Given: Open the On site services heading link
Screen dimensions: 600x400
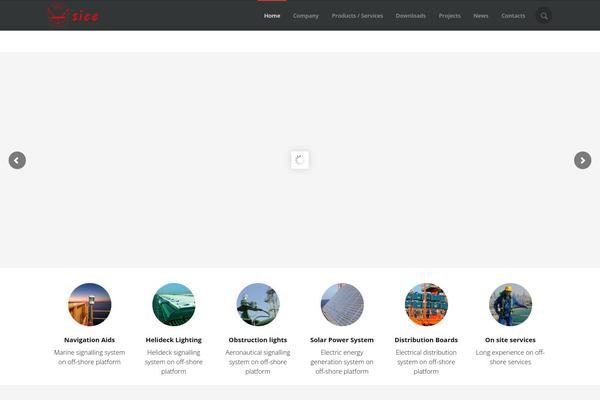Looking at the screenshot, I should (x=510, y=340).
